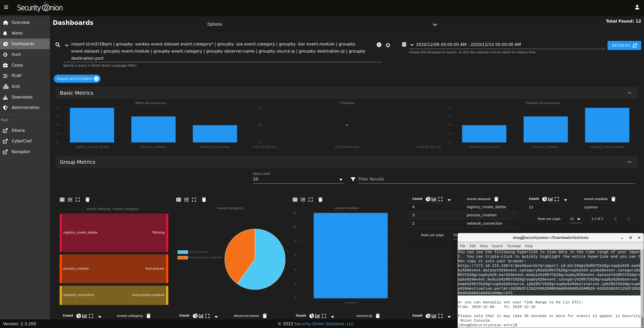Open the Fetch Limit dropdown

(x=341, y=179)
